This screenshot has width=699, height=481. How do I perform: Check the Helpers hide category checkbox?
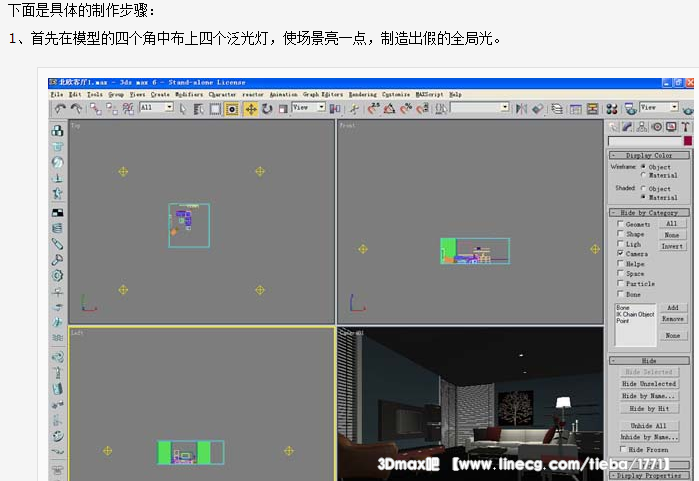620,263
